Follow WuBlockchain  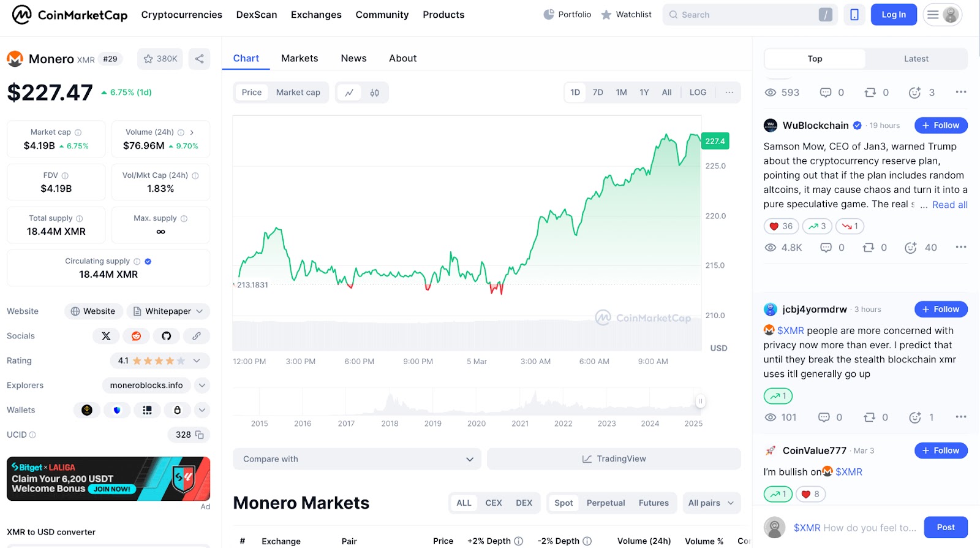(941, 126)
